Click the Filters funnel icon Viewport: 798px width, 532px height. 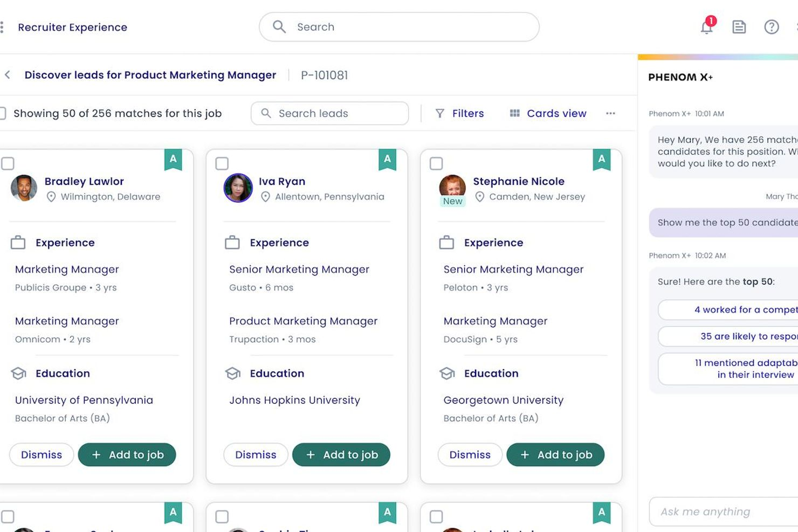point(439,113)
